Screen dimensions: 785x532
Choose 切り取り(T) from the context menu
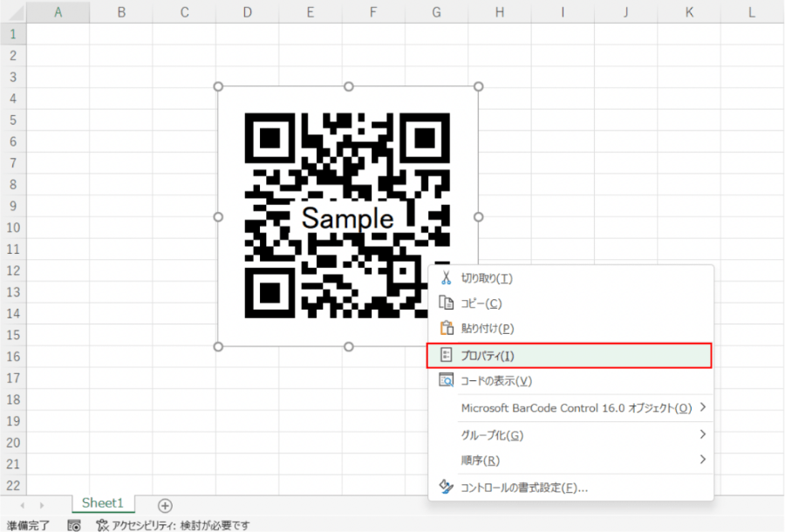(x=570, y=278)
